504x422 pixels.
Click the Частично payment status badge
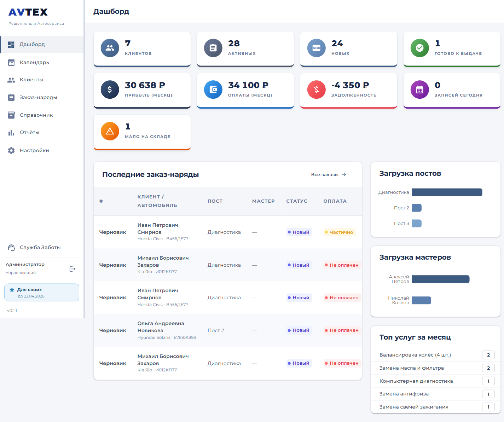(339, 232)
